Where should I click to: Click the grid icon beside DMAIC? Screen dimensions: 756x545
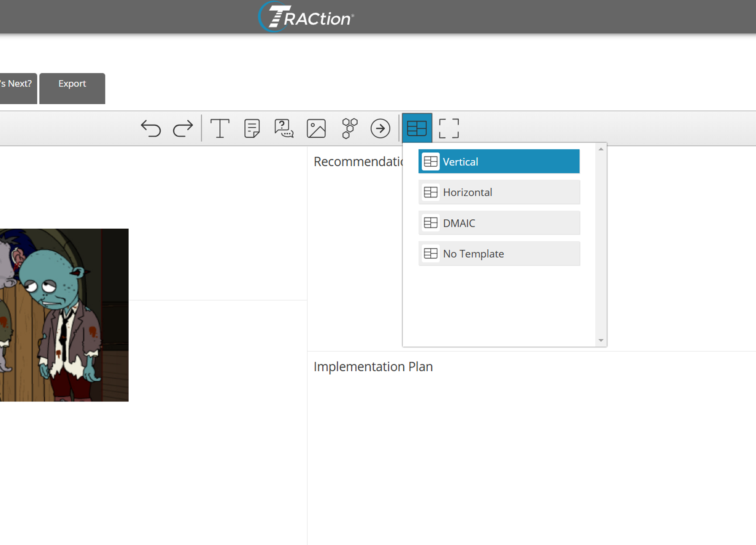tap(431, 223)
